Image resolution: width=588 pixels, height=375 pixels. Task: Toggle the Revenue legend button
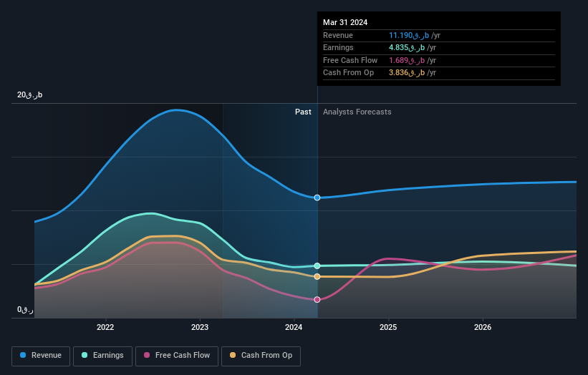pos(41,356)
